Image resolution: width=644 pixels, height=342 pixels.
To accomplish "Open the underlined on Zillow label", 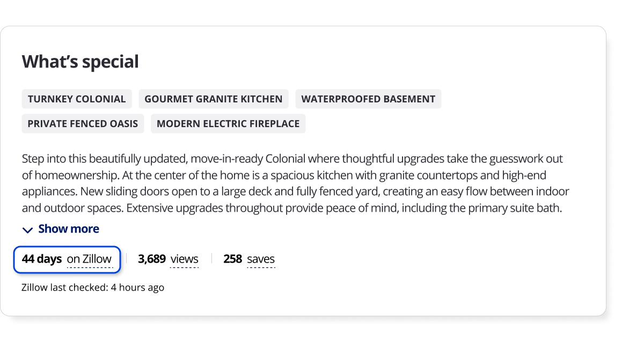I will tap(89, 259).
